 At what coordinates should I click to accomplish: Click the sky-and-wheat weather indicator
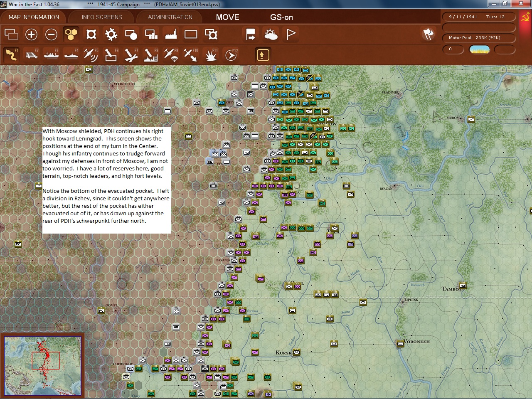tap(479, 49)
